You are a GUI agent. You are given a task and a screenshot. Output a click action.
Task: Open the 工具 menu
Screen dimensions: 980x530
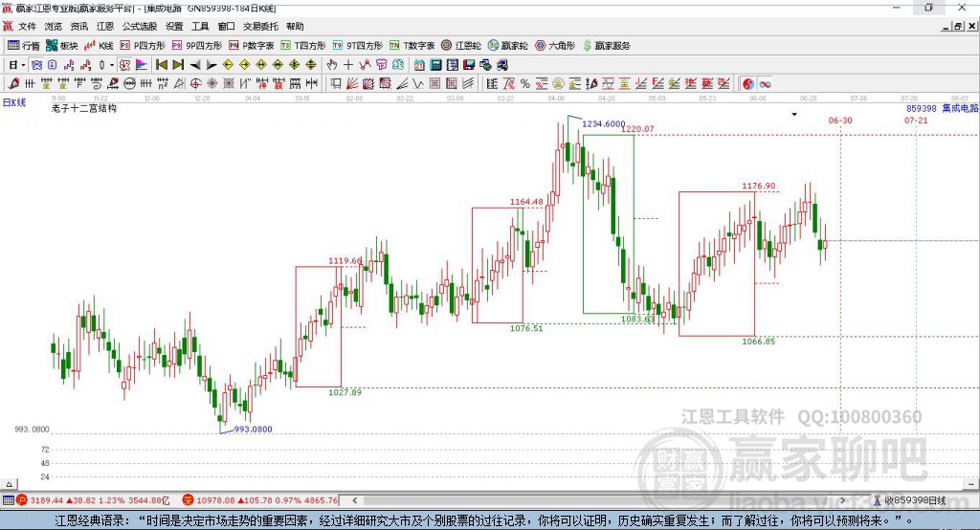tap(200, 26)
